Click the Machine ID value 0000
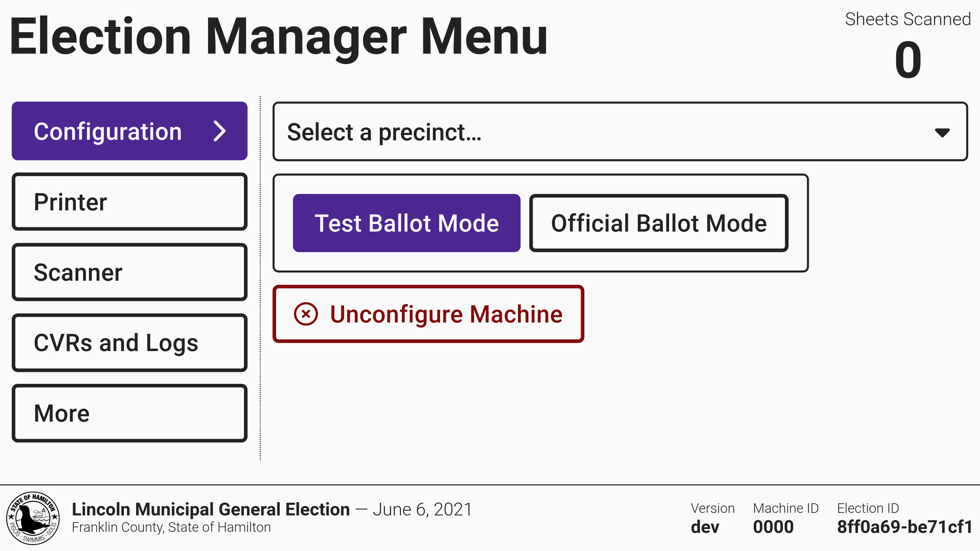This screenshot has height=551, width=980. tap(773, 527)
